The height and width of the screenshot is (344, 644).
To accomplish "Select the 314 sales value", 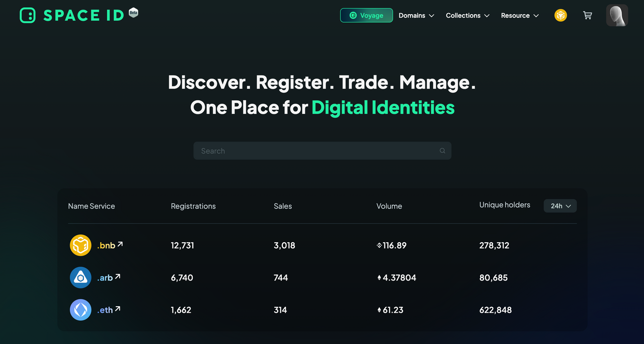I will pyautogui.click(x=280, y=310).
